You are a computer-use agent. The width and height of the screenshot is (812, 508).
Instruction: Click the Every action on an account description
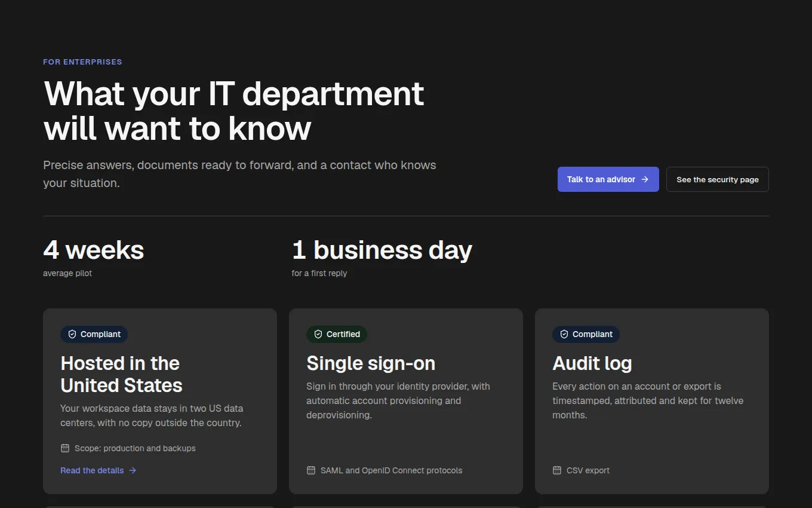pyautogui.click(x=648, y=400)
